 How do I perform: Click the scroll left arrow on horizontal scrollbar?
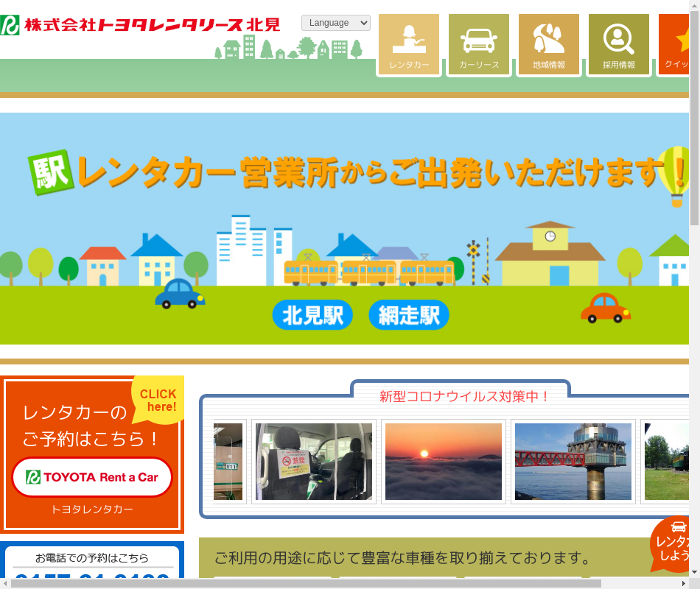[5, 584]
